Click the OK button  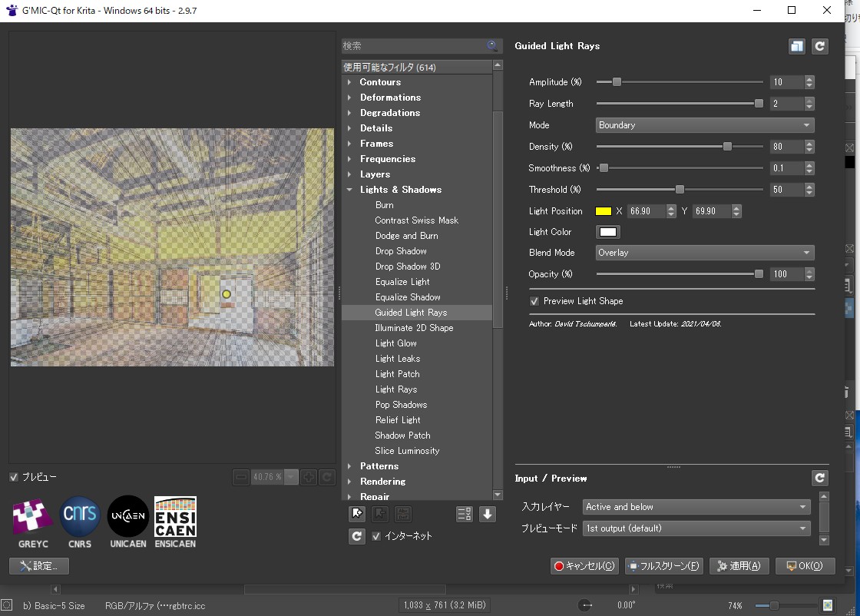[x=805, y=565]
